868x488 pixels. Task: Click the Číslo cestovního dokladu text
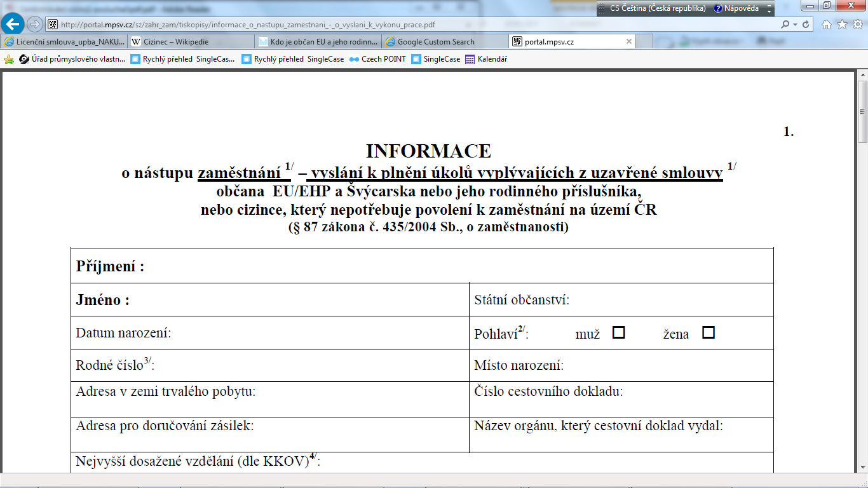click(548, 391)
